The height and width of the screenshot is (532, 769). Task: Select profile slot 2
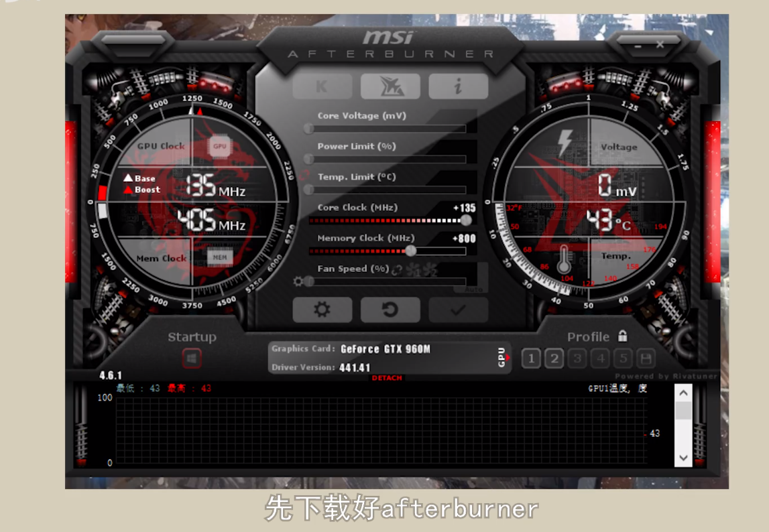click(x=554, y=358)
